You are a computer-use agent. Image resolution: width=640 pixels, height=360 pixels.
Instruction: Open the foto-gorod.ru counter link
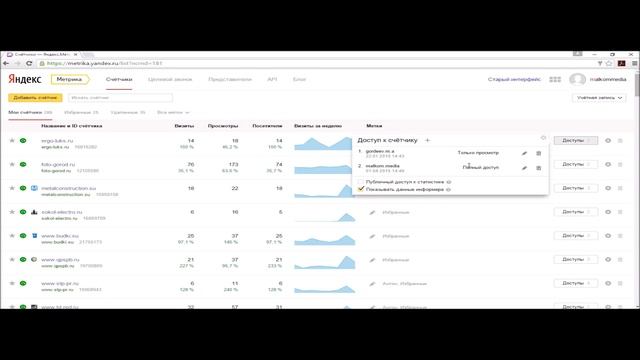tap(58, 164)
